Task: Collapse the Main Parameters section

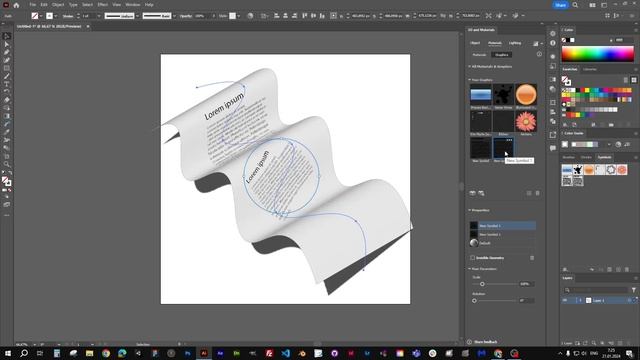Action: click(x=469, y=269)
